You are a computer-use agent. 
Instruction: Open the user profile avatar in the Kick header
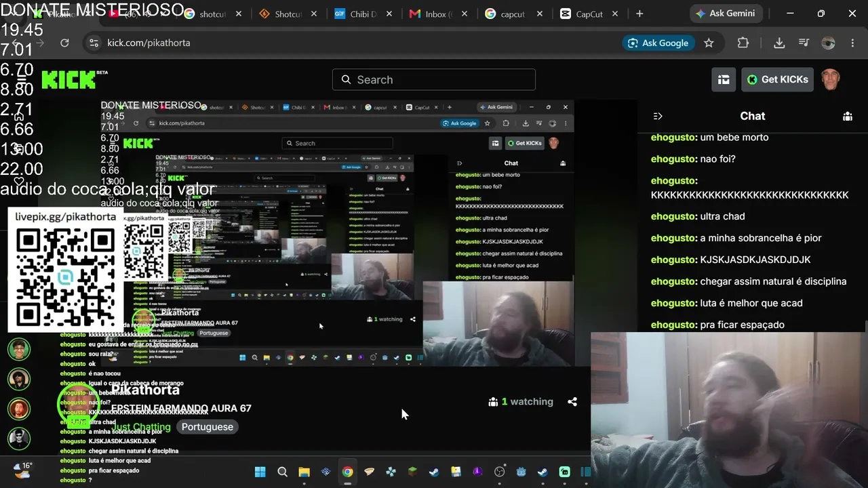[x=831, y=79]
